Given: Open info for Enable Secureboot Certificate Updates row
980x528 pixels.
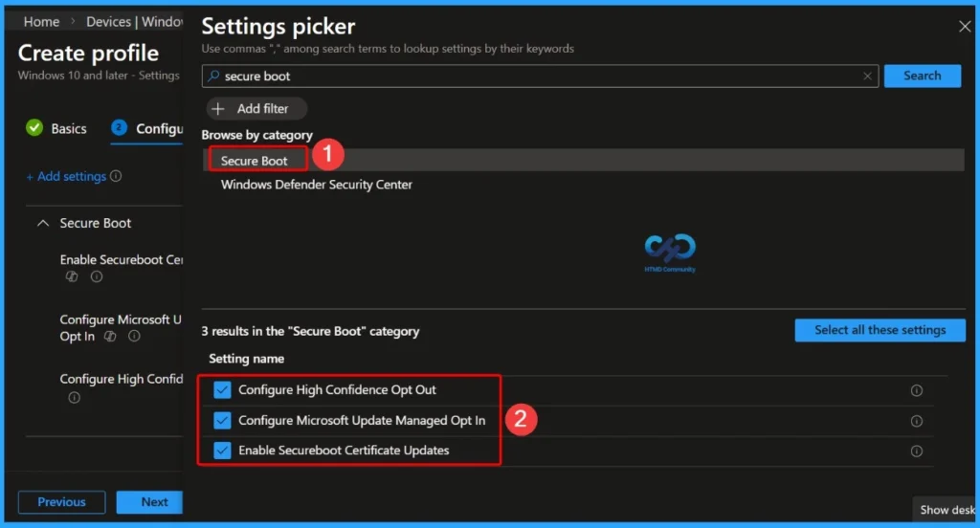Looking at the screenshot, I should click(916, 451).
